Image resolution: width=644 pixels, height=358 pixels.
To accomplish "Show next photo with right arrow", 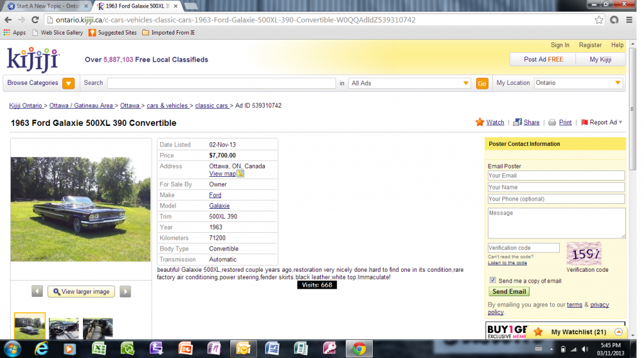I will click(125, 291).
